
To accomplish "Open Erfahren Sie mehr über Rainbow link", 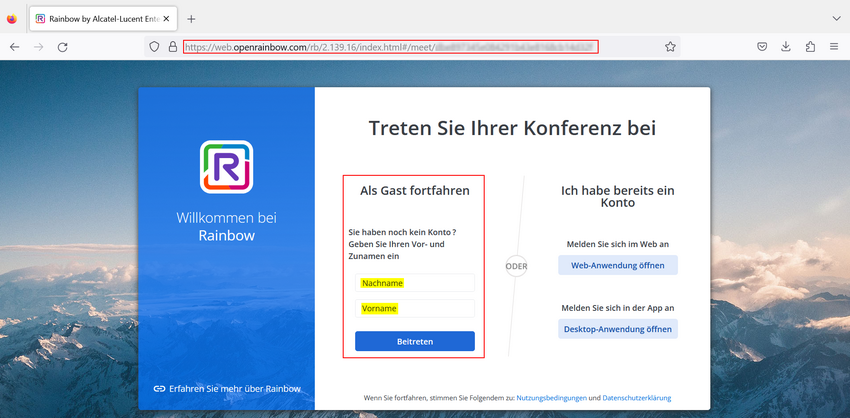I will (x=235, y=389).
